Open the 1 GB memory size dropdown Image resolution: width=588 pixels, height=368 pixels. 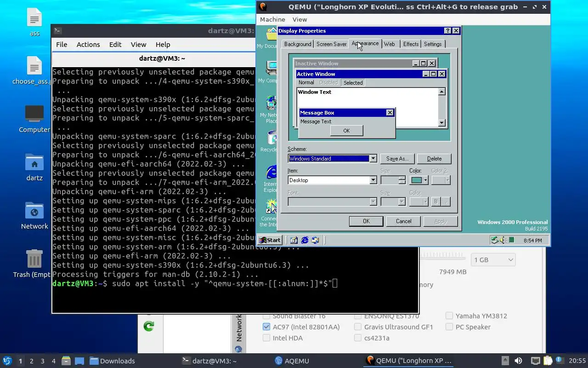[x=493, y=260]
